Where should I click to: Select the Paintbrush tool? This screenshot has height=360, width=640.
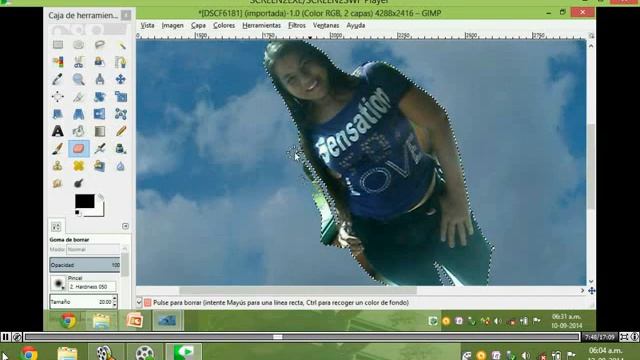click(58, 149)
